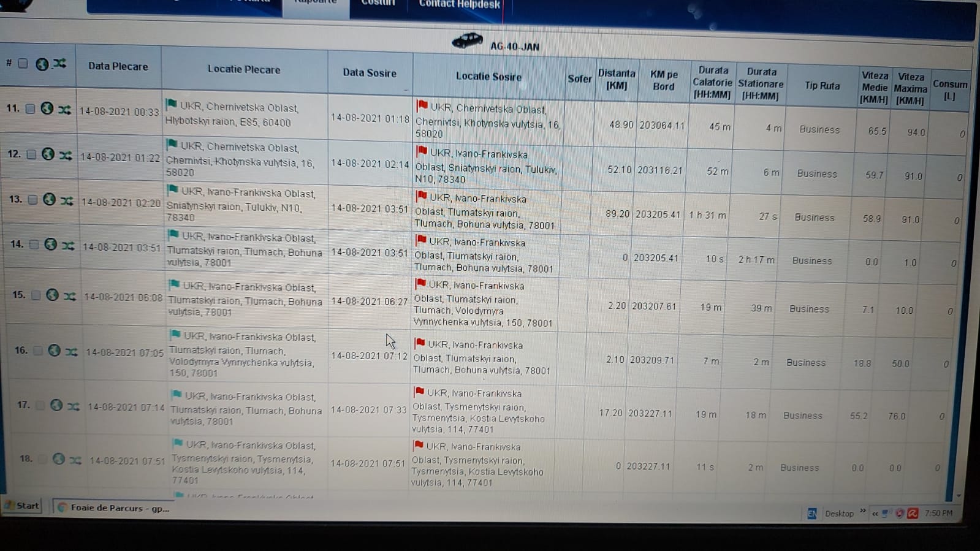The image size is (980, 551).
Task: Click the crossed-arrows route icon in row 11
Action: (x=64, y=109)
